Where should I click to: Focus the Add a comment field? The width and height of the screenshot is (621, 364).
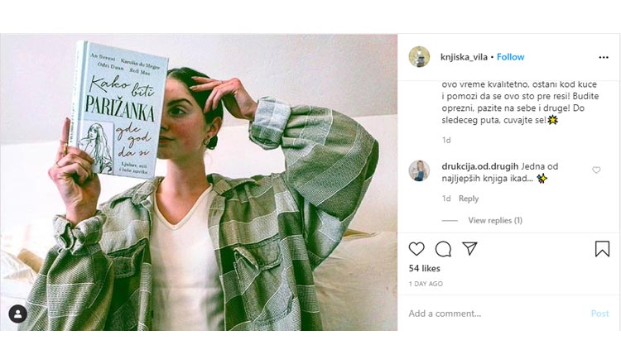point(495,314)
